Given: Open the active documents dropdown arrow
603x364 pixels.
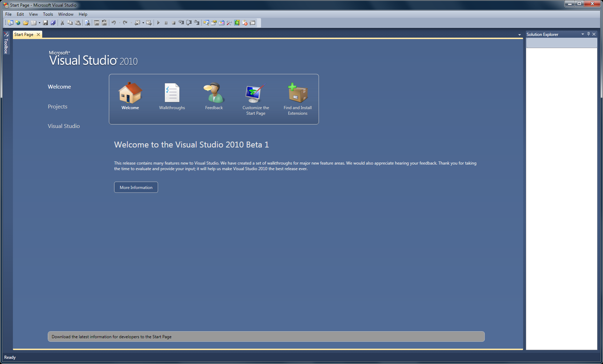Looking at the screenshot, I should click(x=519, y=35).
